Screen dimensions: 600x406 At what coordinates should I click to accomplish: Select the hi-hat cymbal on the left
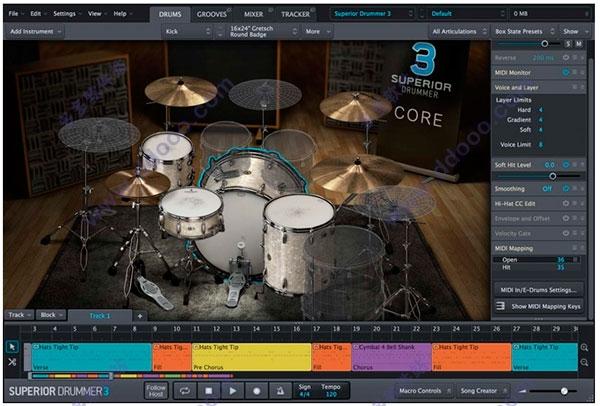136,184
